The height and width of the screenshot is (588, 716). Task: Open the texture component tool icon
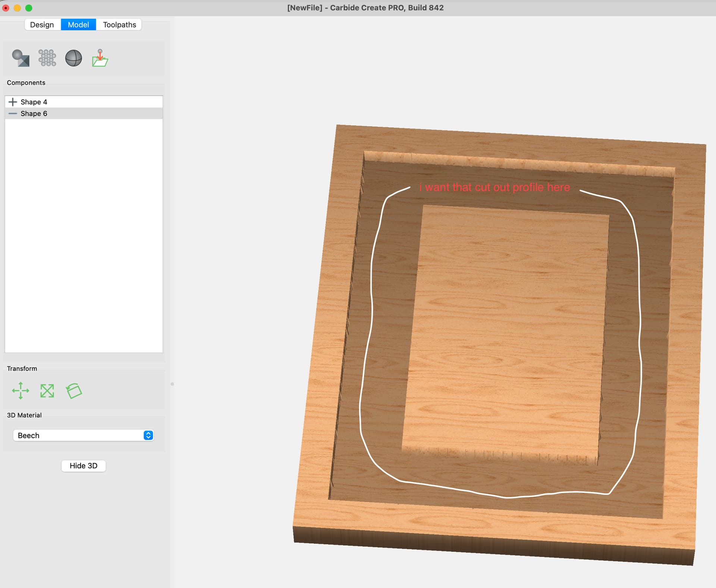[47, 58]
